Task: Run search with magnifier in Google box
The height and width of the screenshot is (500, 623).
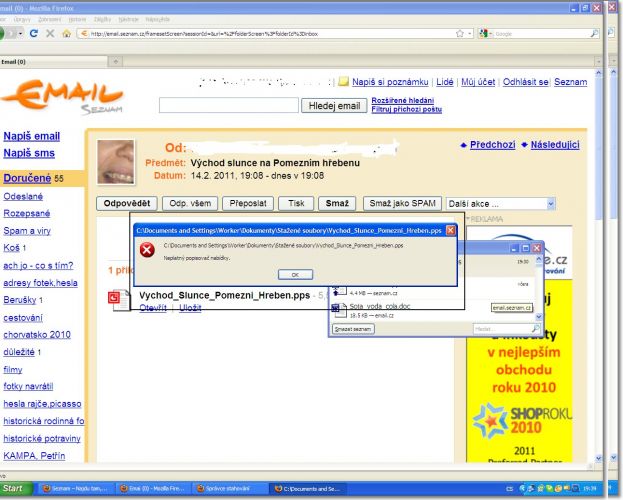Action: point(594,33)
